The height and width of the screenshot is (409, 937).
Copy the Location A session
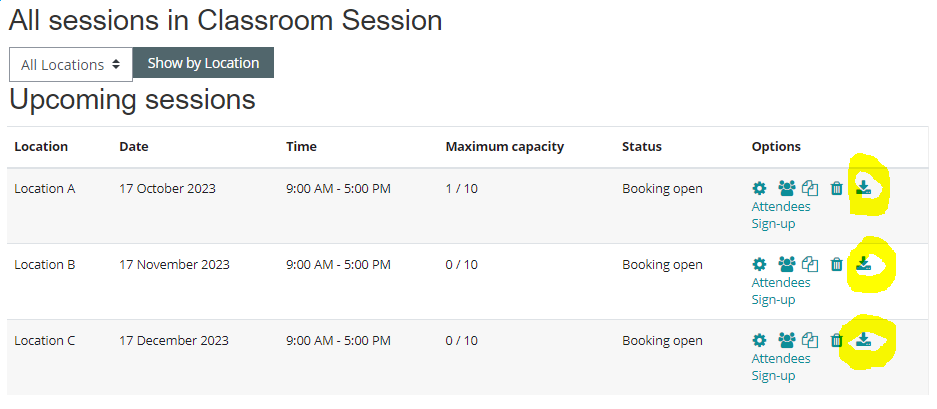(x=811, y=188)
